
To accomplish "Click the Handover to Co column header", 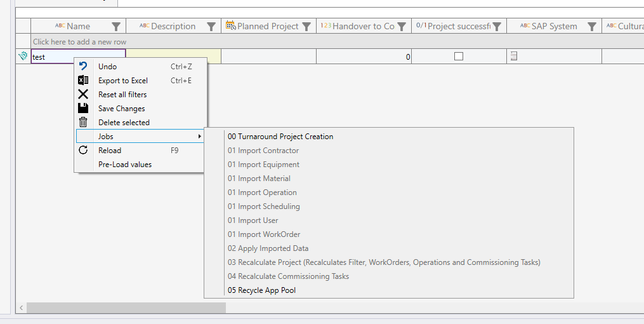I will coord(358,26).
